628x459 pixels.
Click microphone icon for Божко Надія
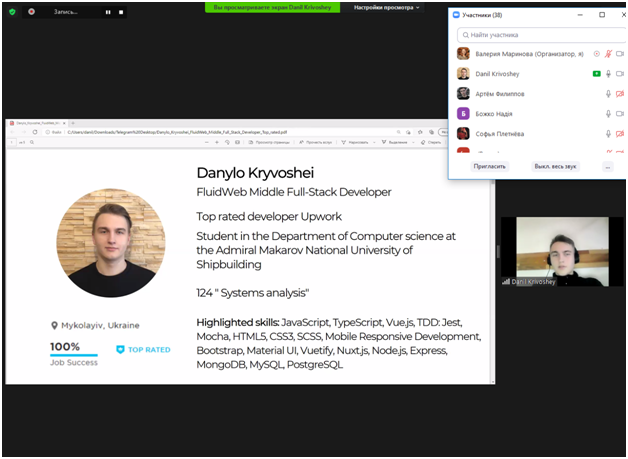click(608, 114)
